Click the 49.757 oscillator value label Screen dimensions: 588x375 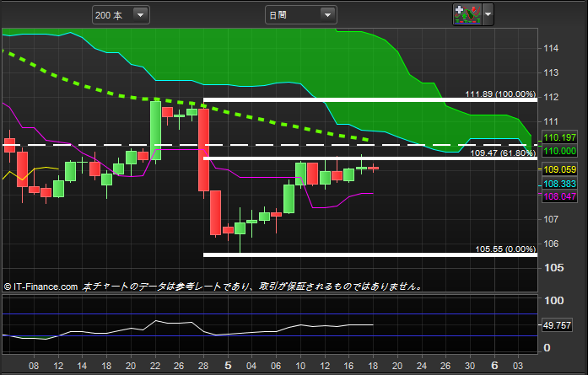tap(557, 325)
